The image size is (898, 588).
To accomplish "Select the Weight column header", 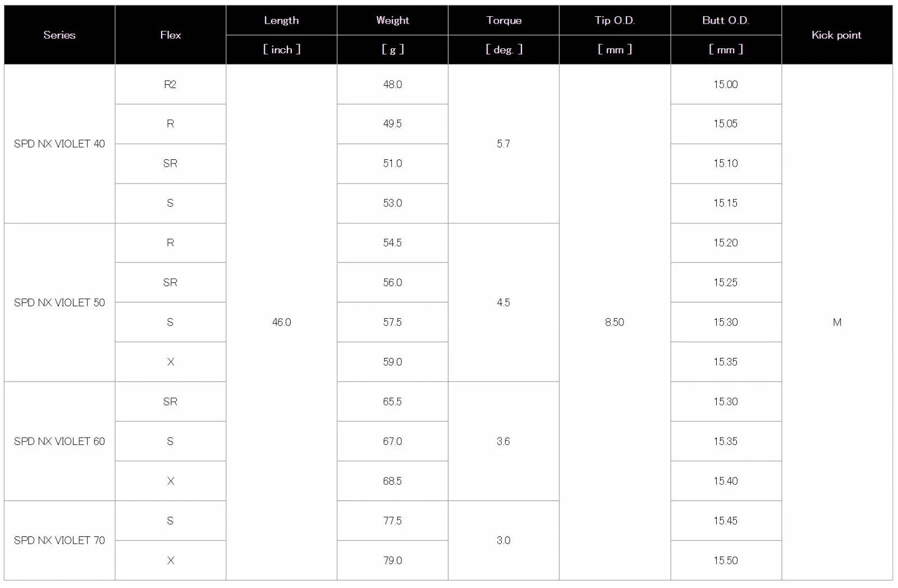I will tap(392, 20).
